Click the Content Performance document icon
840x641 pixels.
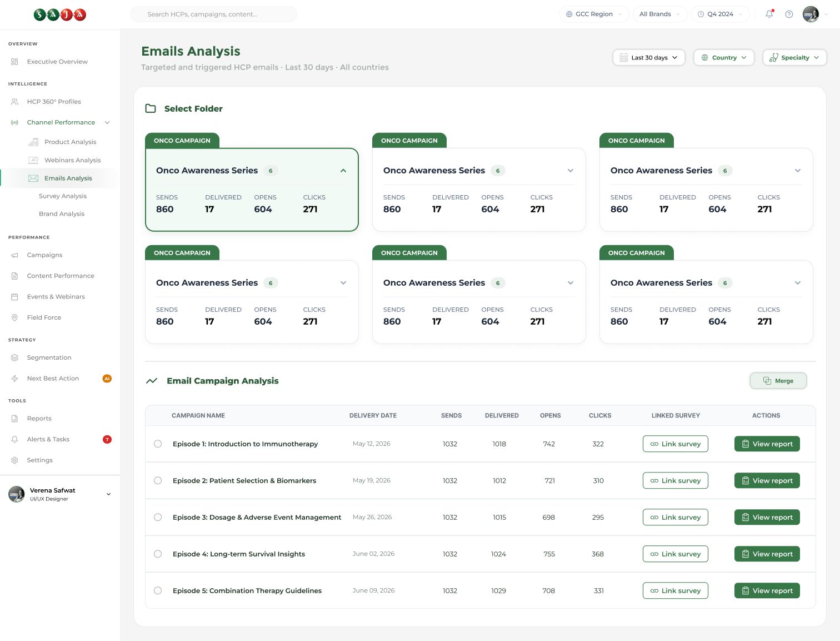pos(14,276)
